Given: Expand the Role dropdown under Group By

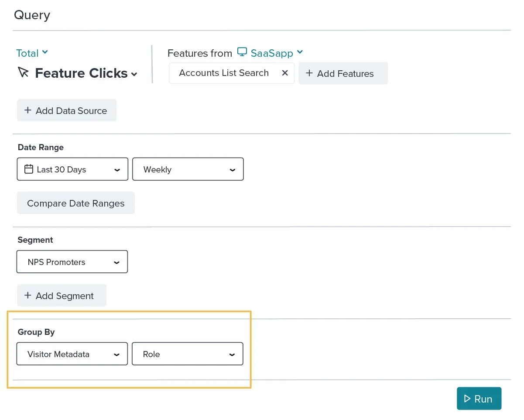Looking at the screenshot, I should 188,354.
